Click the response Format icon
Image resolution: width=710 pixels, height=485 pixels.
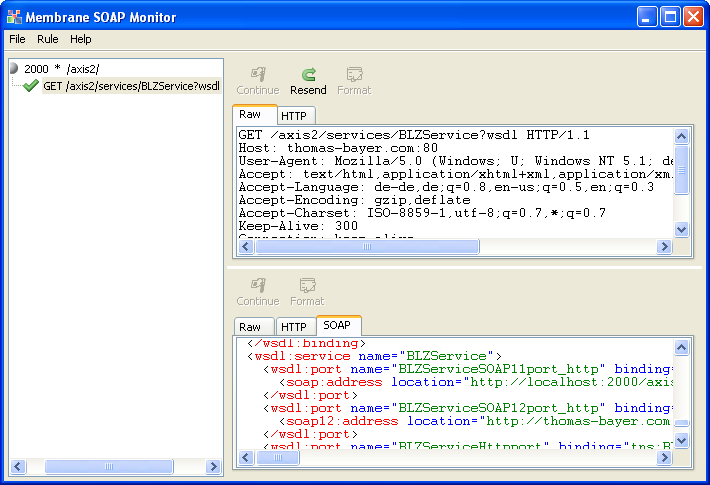[307, 285]
